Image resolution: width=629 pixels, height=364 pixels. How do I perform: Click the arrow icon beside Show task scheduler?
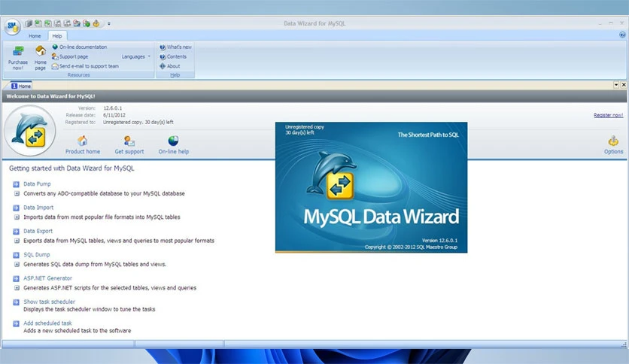(x=16, y=302)
